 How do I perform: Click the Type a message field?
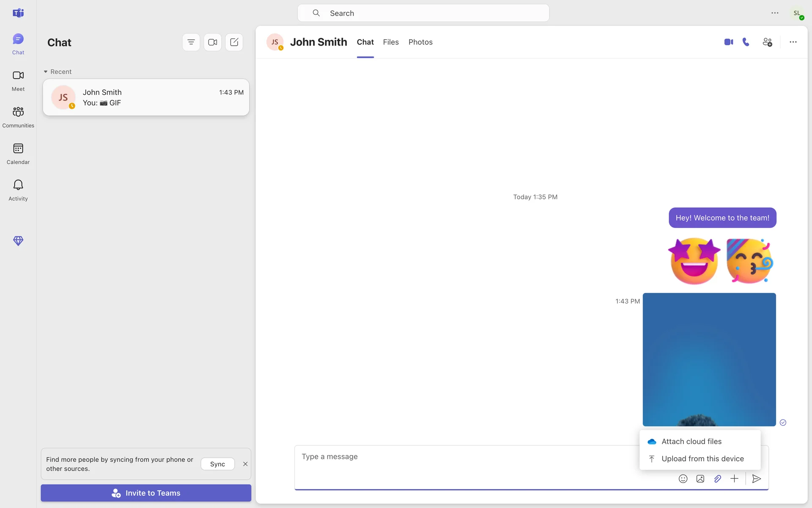point(465,457)
